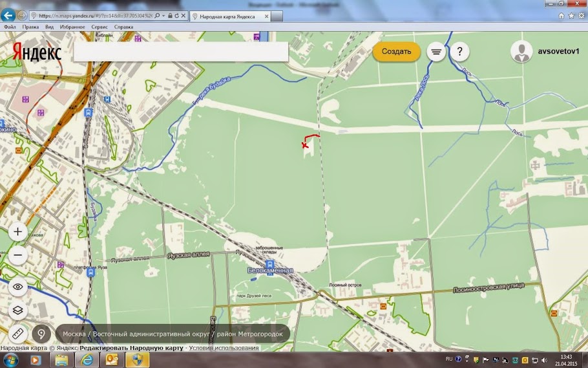Click the платформа Яуза station icon

(90, 272)
